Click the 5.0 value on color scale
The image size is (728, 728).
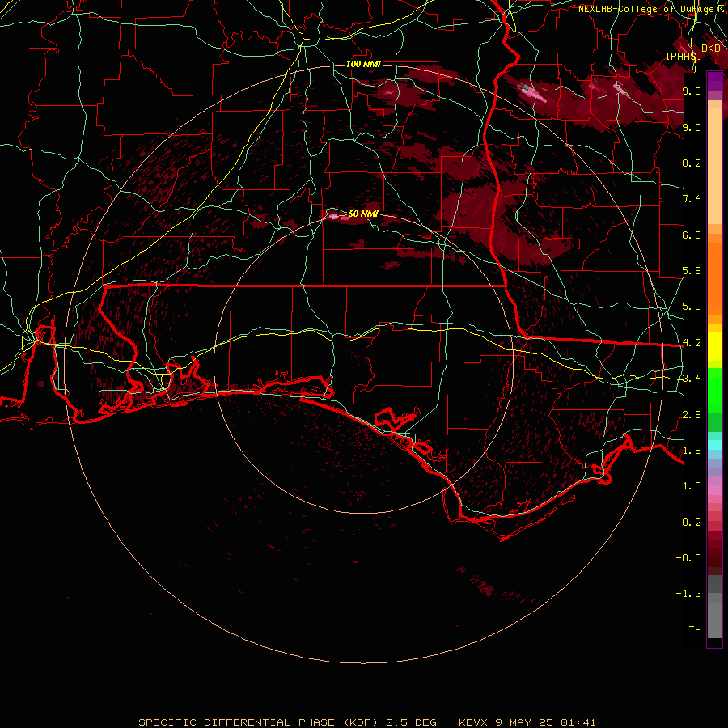tap(692, 307)
